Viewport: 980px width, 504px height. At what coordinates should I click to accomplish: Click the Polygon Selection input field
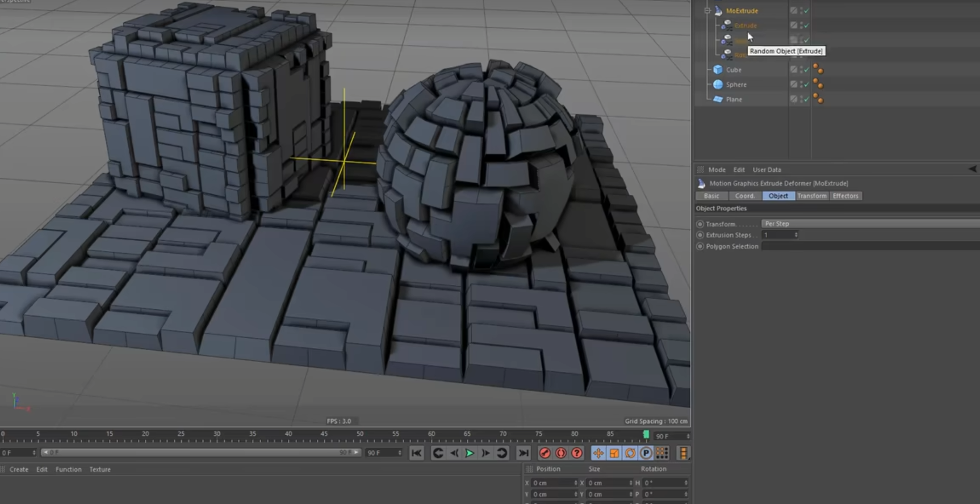pos(870,246)
